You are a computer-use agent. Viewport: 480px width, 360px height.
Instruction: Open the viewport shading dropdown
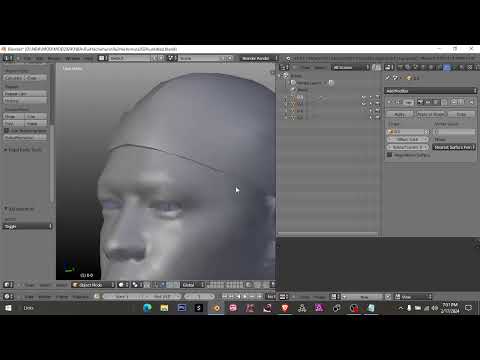[x=123, y=285]
